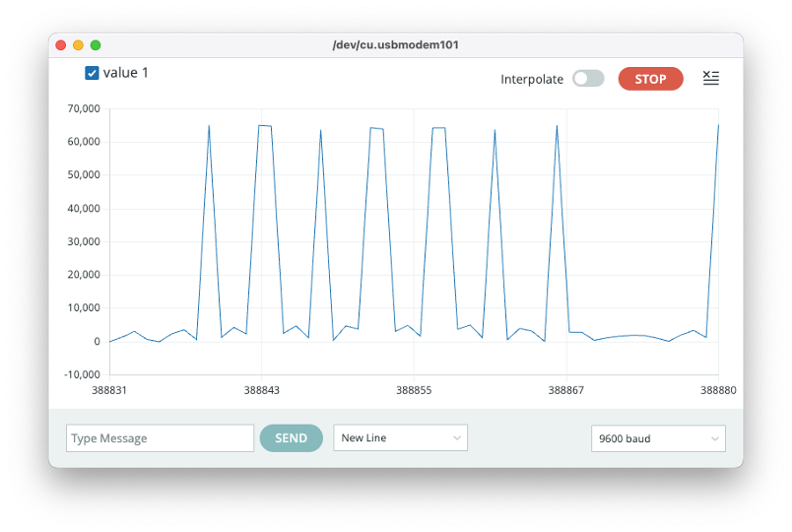Close the serial plotter window
Screen dimensions: 792x532
[x=61, y=45]
